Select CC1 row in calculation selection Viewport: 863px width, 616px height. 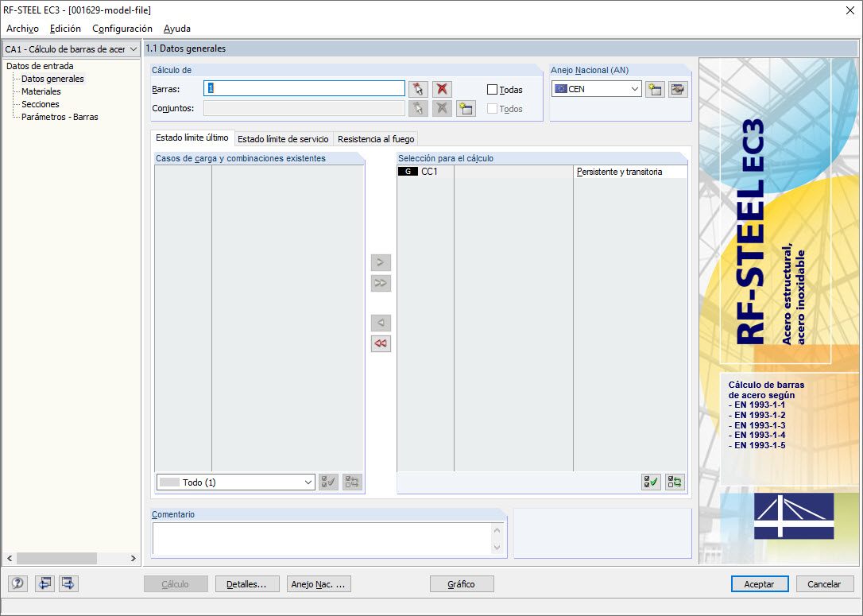542,172
